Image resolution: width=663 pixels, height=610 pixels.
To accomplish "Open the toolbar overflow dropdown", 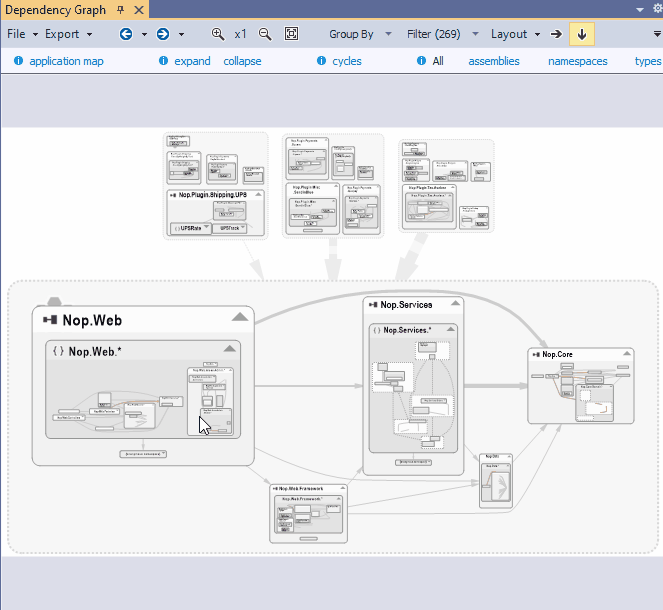I will coord(657,34).
